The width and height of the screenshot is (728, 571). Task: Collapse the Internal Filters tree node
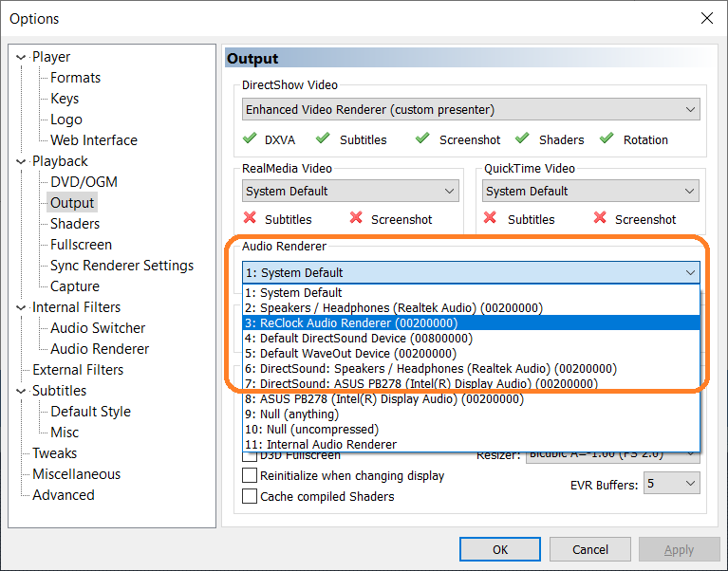20,307
